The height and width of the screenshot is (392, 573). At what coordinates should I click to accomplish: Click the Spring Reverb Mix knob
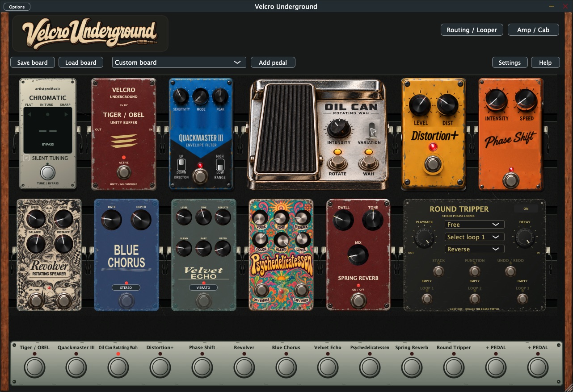(x=358, y=255)
